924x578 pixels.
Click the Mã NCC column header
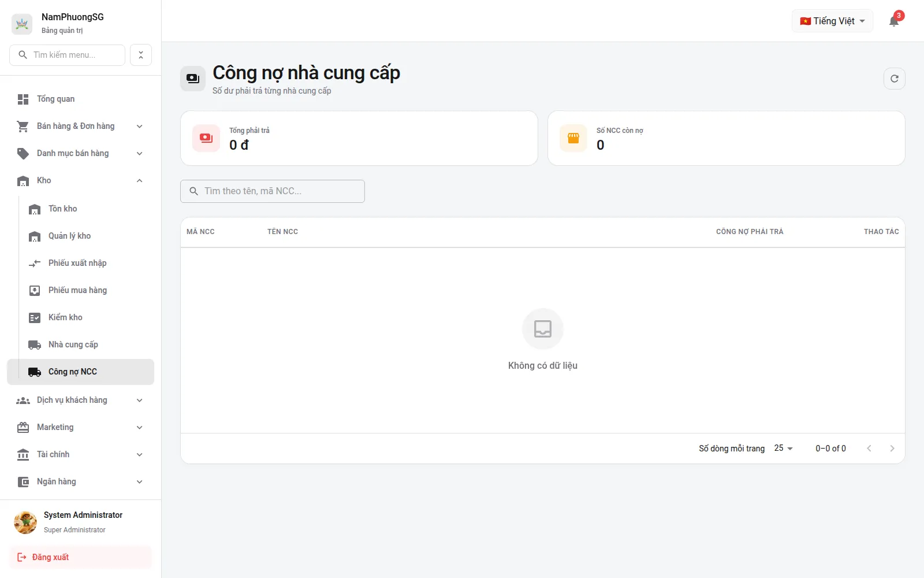(x=200, y=232)
